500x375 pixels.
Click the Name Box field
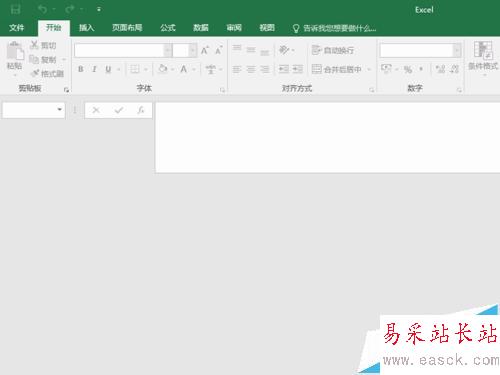pyautogui.click(x=34, y=110)
